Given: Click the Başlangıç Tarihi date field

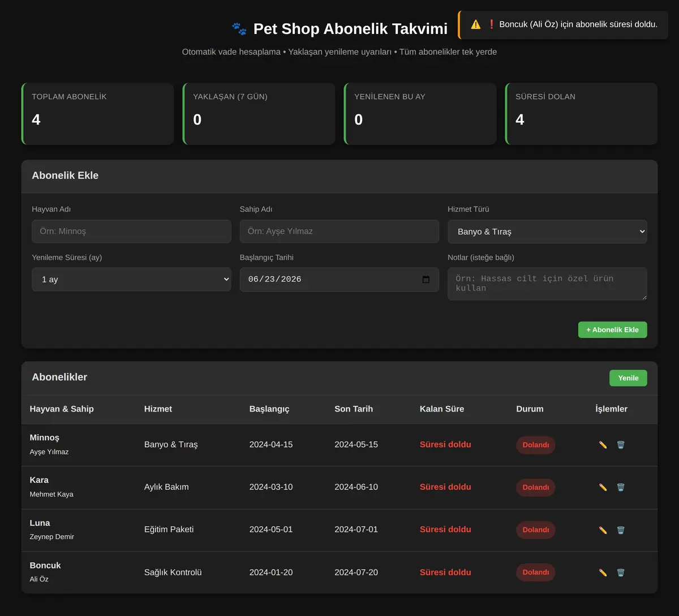Looking at the screenshot, I should [339, 280].
